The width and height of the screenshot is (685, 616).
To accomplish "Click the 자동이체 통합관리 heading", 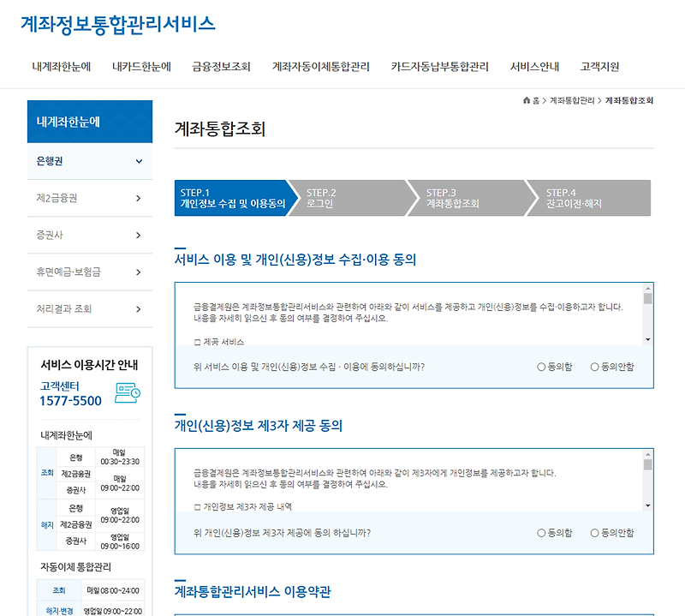I will (75, 567).
